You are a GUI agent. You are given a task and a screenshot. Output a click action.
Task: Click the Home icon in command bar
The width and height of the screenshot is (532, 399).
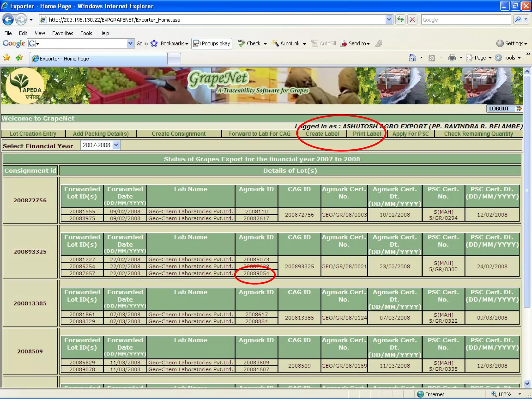[x=412, y=58]
